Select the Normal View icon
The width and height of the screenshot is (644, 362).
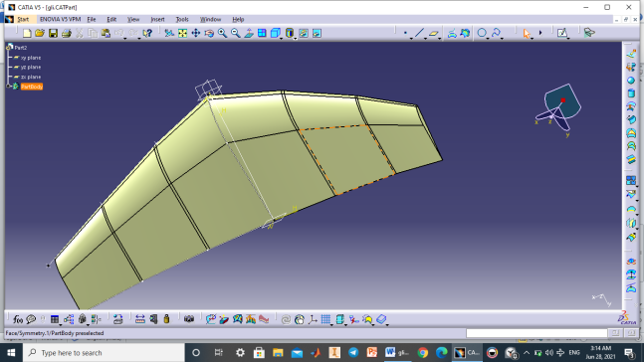(249, 33)
